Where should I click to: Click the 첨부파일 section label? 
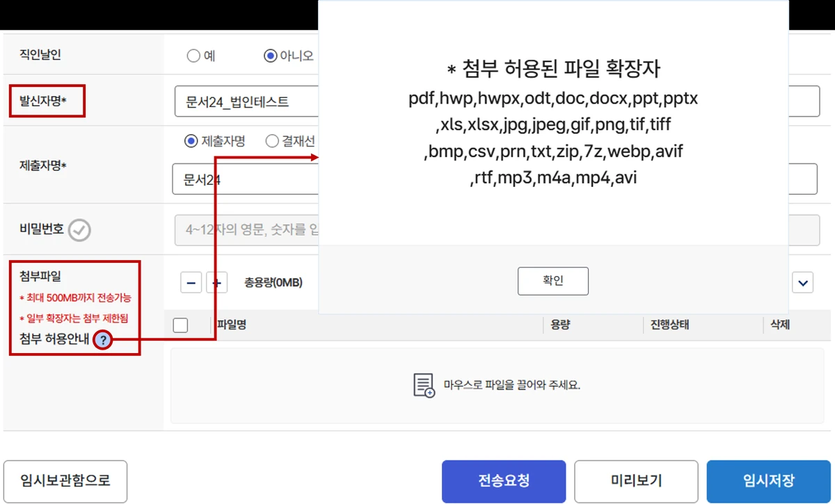pos(40,276)
